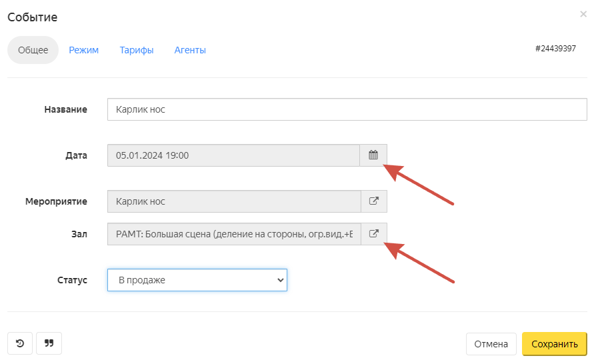
Task: Close the Событие dialog with X
Action: point(583,14)
